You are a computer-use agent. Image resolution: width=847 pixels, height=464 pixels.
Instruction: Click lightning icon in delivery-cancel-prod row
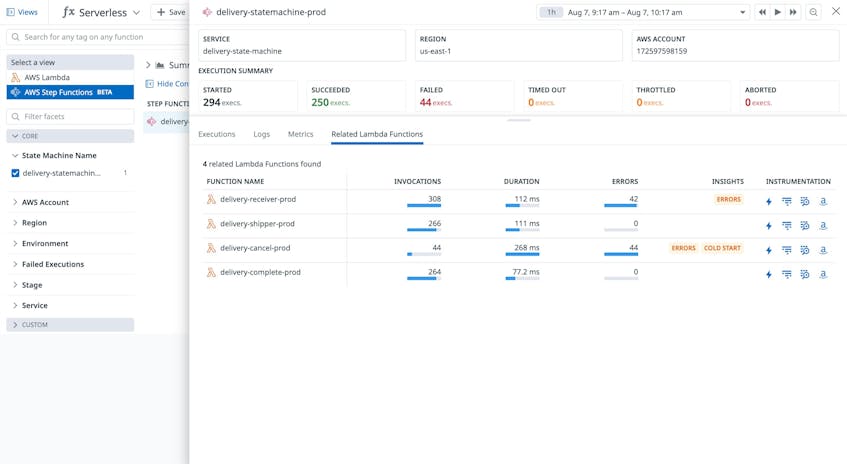769,250
